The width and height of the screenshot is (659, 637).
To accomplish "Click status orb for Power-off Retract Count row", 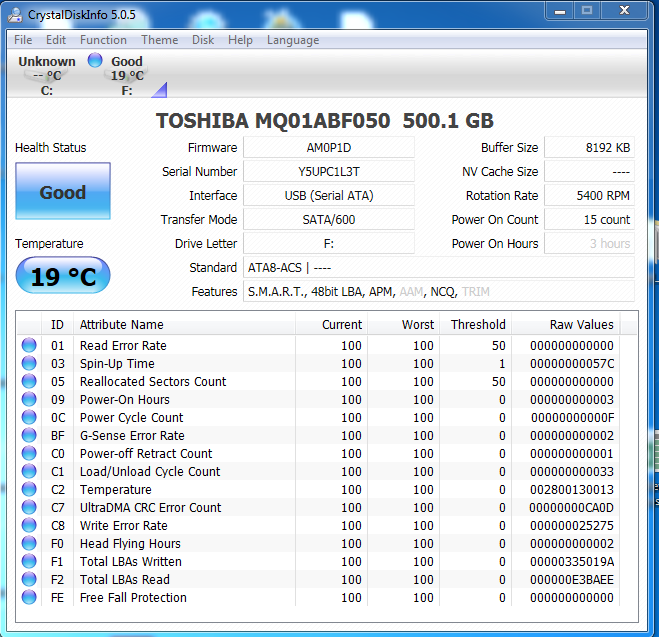I will click(29, 453).
